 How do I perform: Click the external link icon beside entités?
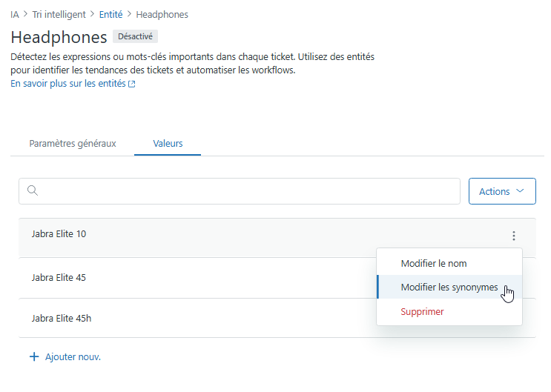pos(132,84)
